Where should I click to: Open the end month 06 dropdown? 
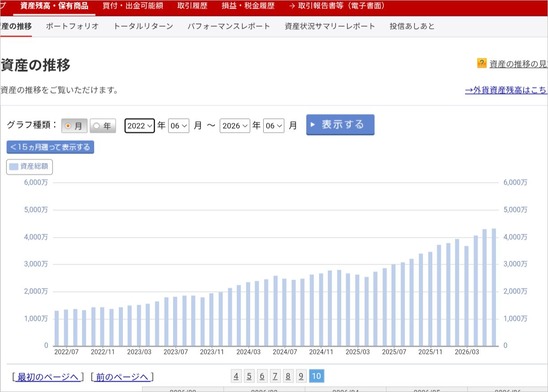(274, 126)
